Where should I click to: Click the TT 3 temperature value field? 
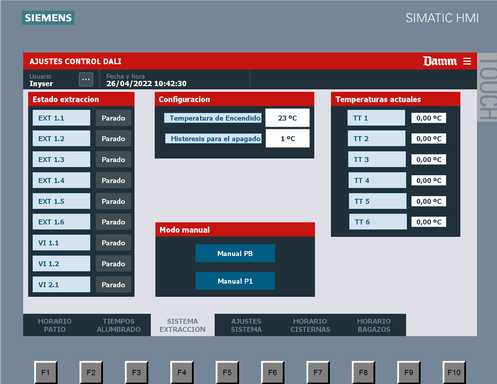[429, 159]
